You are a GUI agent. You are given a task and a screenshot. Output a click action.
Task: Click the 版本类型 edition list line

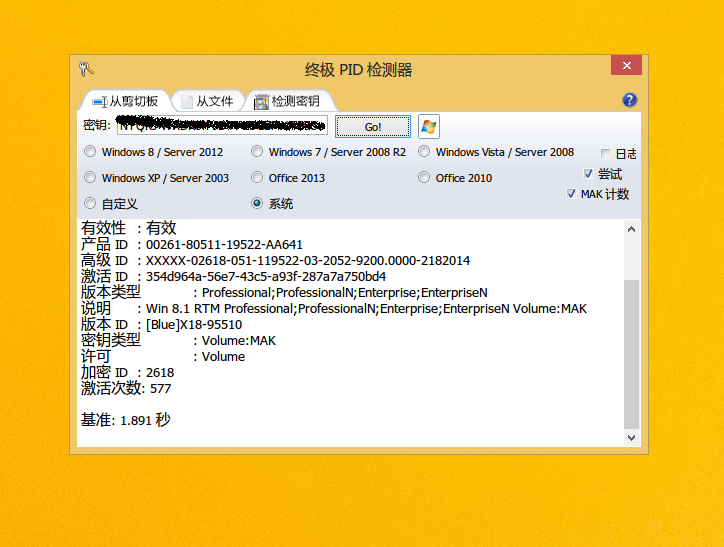tap(284, 293)
